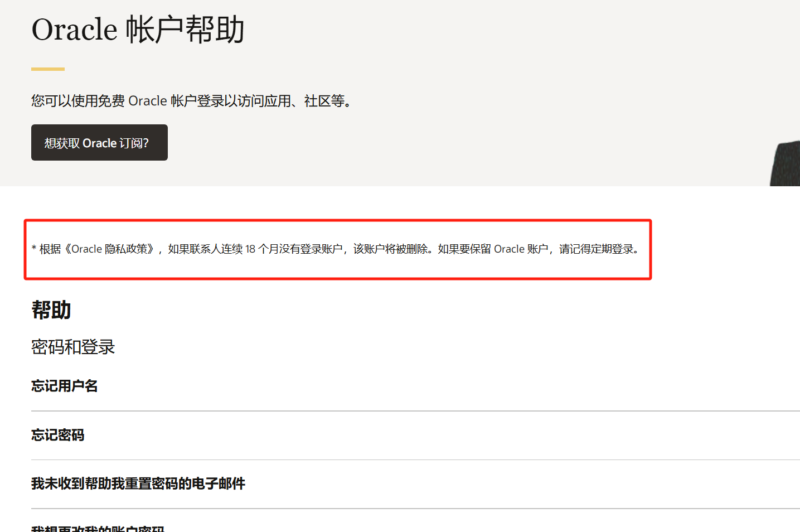
Task: Click the "想获取 Oracle 订阅?" button
Action: pos(99,142)
